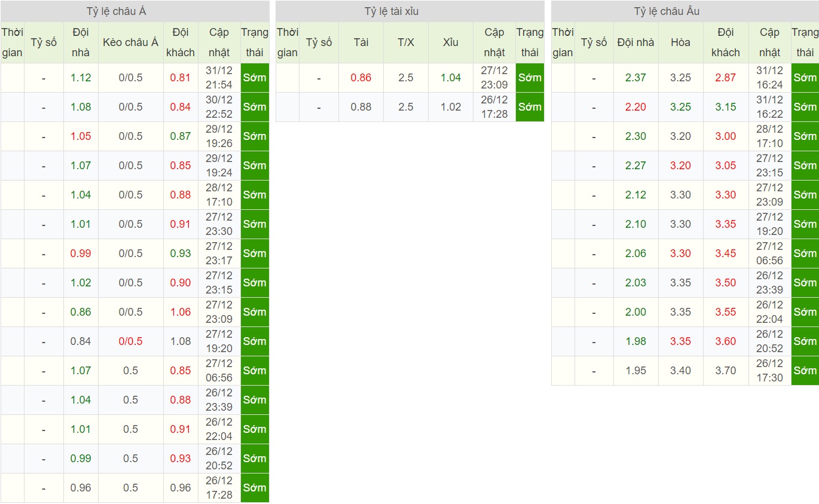The image size is (819, 504).
Task: Click the red 0/0.5 handicap cell
Action: 131,341
